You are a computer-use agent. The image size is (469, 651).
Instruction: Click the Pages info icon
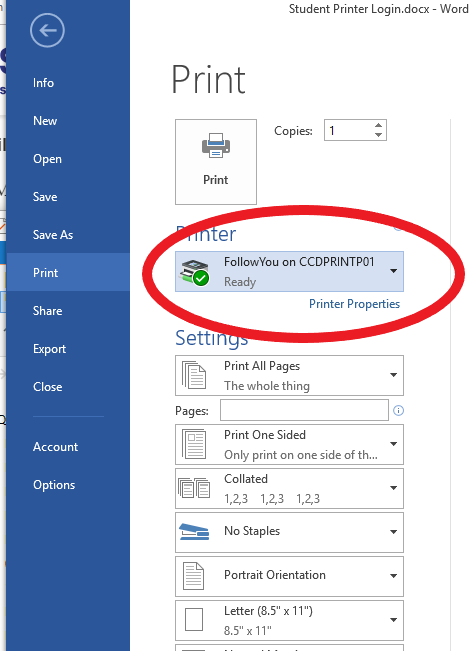click(x=398, y=411)
